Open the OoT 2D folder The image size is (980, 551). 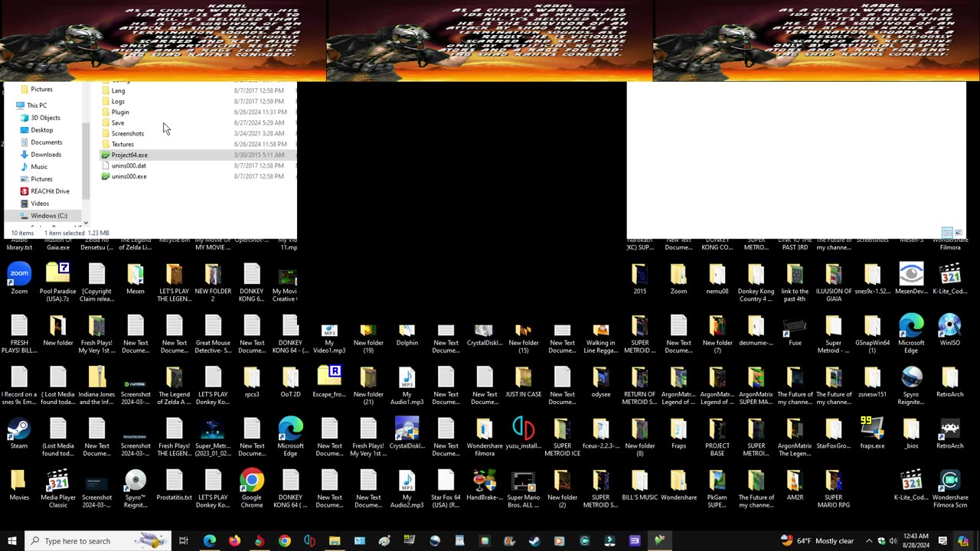coord(291,382)
